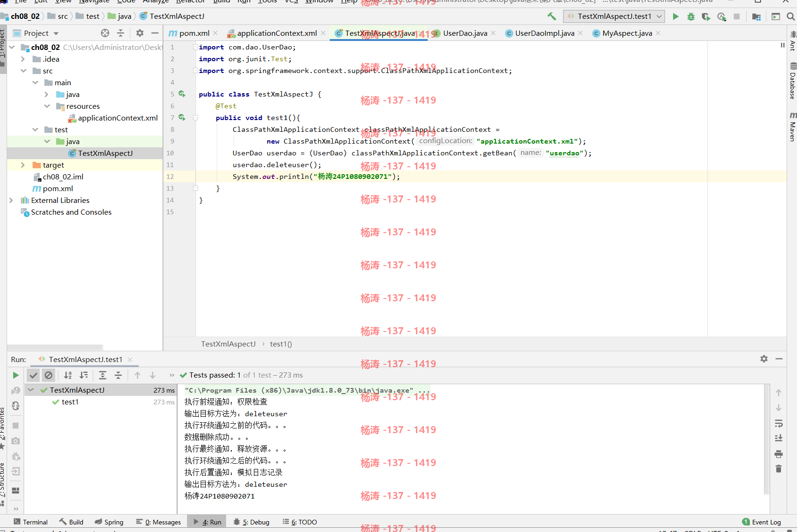This screenshot has height=532, width=797.
Task: Expand all test results
Action: tap(103, 375)
